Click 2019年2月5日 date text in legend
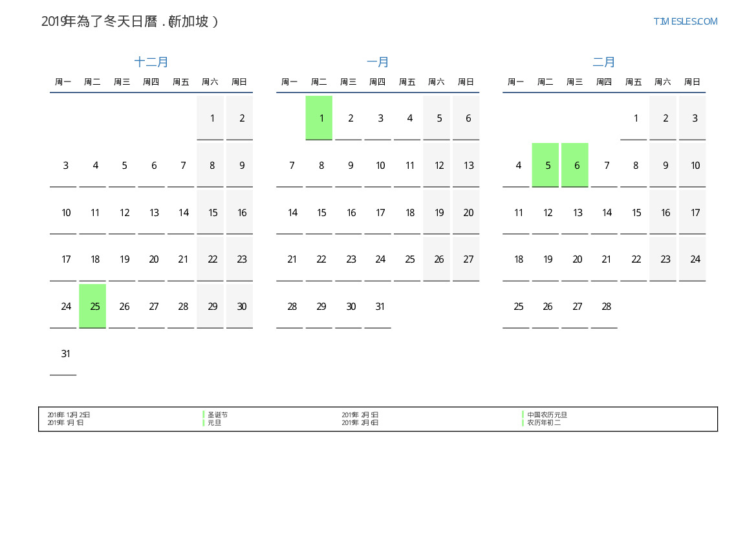Screen dimensions: 756x535 360,415
